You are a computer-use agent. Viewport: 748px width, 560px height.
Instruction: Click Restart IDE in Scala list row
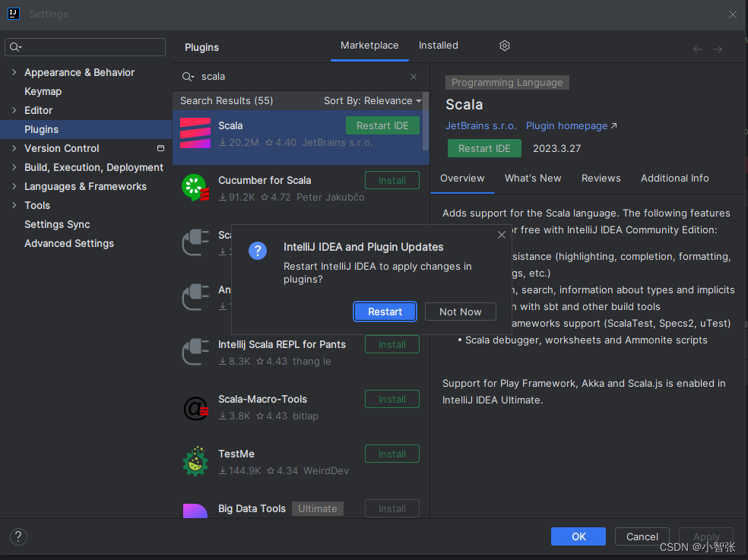coord(382,125)
